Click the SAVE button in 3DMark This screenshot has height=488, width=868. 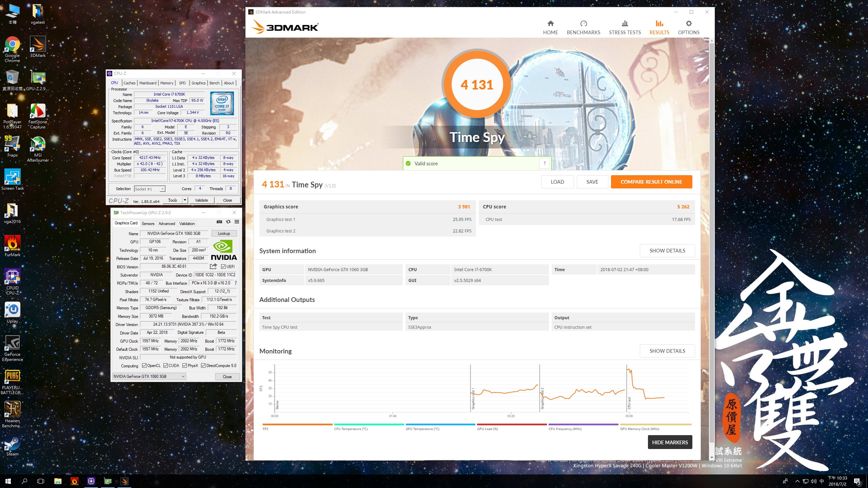[592, 182]
